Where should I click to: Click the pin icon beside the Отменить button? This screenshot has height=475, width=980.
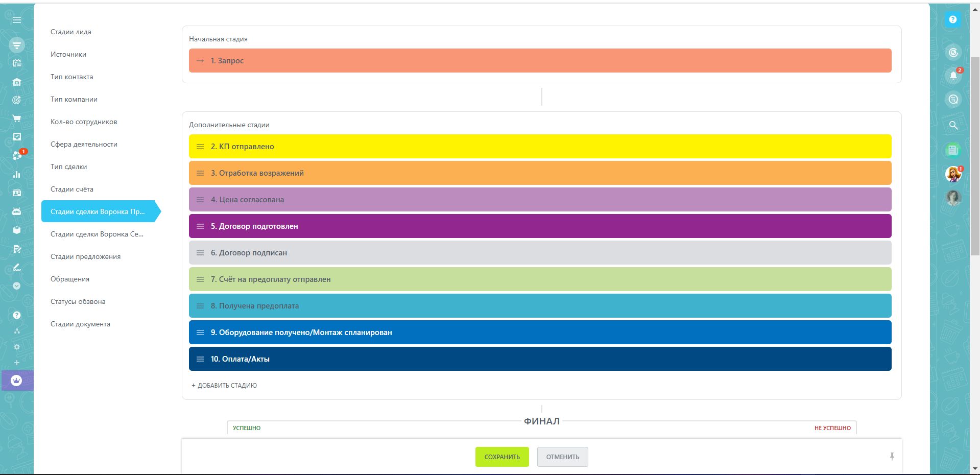pyautogui.click(x=892, y=457)
